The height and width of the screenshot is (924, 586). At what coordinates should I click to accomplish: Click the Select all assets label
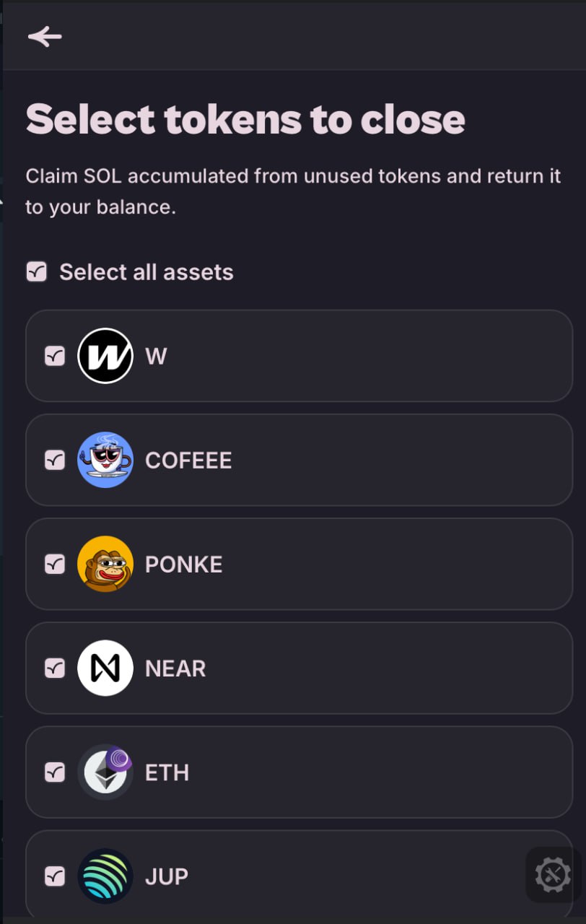[146, 272]
